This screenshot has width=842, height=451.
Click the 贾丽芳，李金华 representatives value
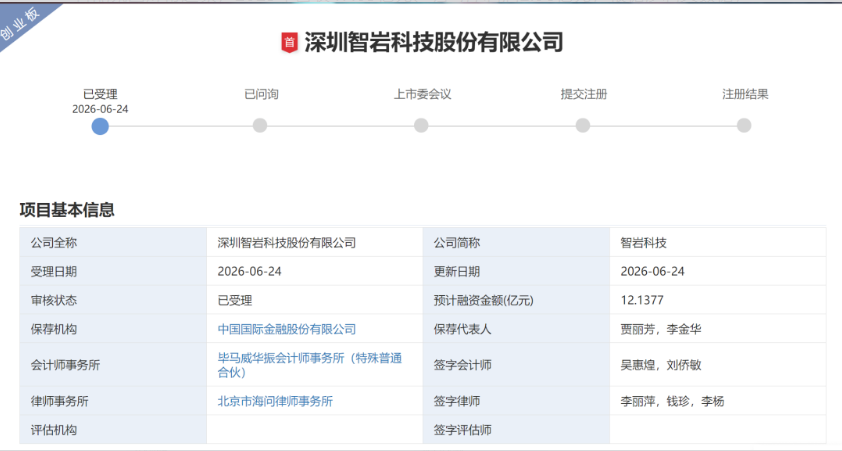661,329
